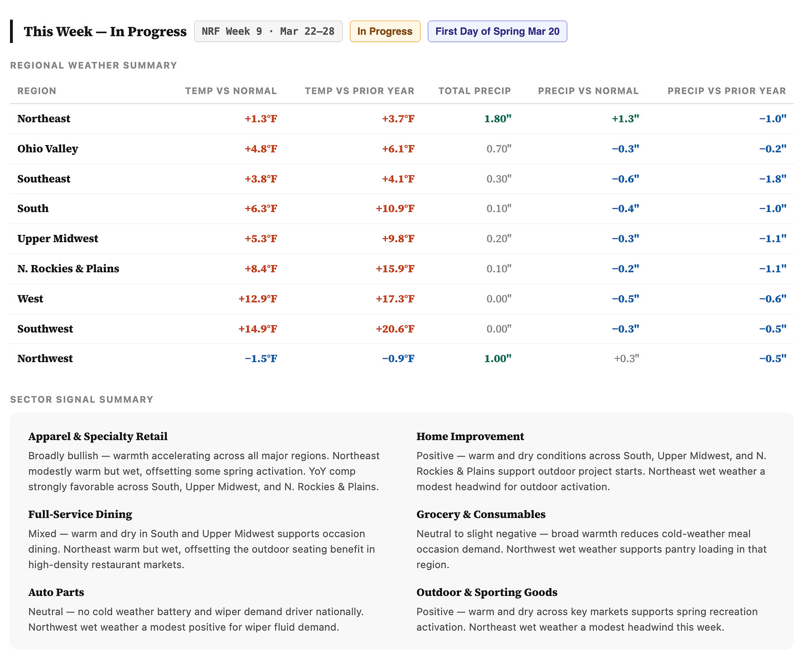Click N. Rockies prior year value +15.9°F

pyautogui.click(x=395, y=269)
